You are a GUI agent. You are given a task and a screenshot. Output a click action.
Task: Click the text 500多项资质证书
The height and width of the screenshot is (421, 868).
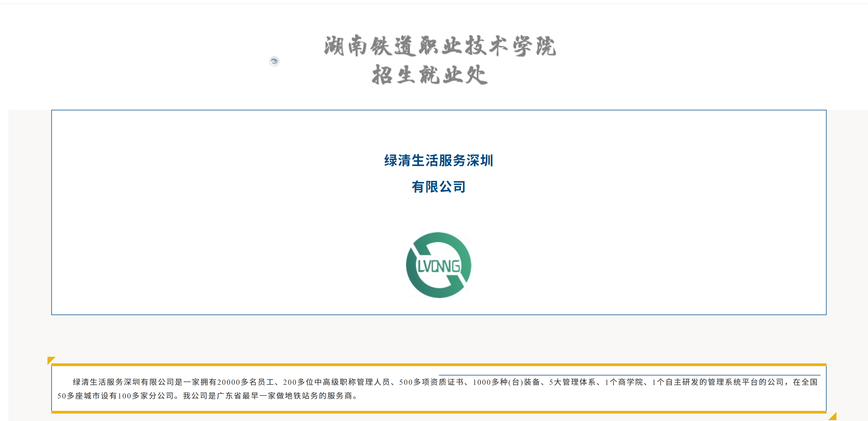tap(431, 382)
